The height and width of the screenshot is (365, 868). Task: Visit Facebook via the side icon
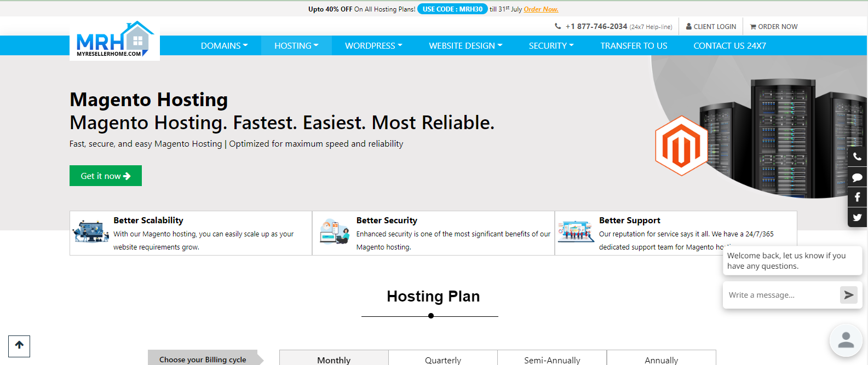click(858, 197)
